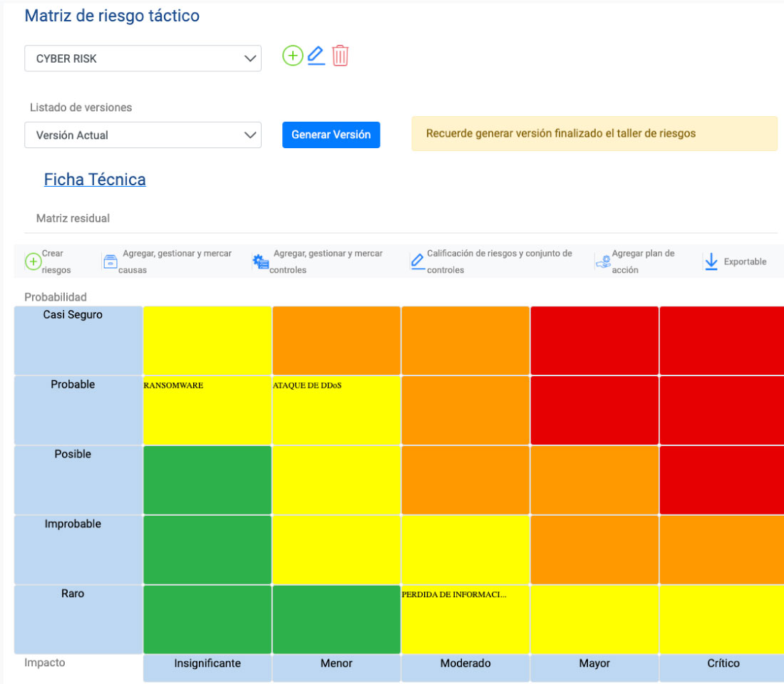The image size is (784, 684).
Task: Click the Agregar plan de acción icon
Action: click(x=603, y=261)
